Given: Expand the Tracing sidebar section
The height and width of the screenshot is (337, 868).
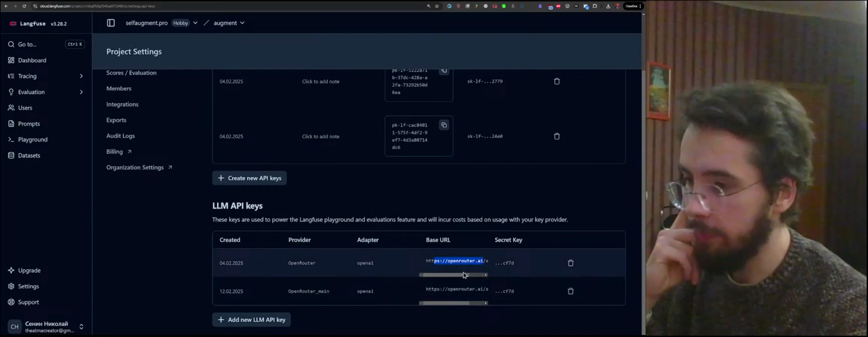Looking at the screenshot, I should pyautogui.click(x=81, y=76).
